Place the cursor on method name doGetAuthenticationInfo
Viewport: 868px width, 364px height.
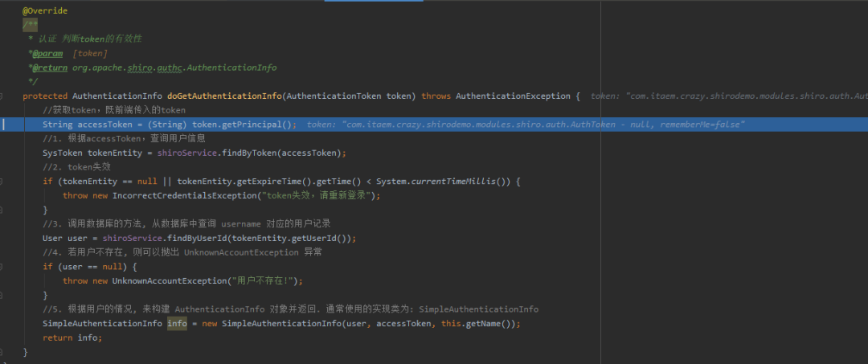click(224, 96)
